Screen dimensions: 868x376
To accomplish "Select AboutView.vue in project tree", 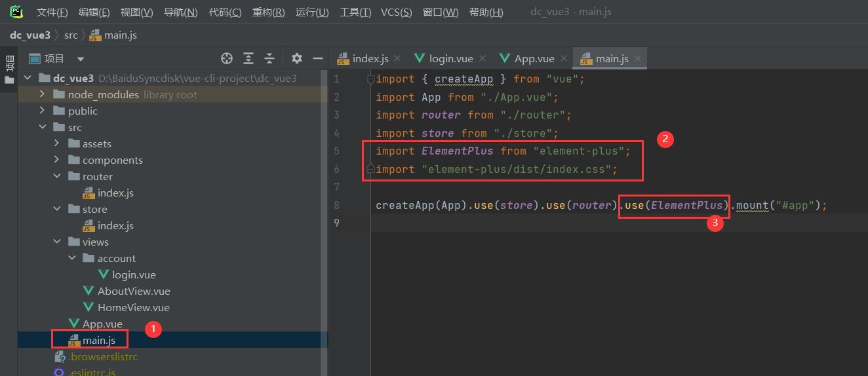I will pos(134,291).
